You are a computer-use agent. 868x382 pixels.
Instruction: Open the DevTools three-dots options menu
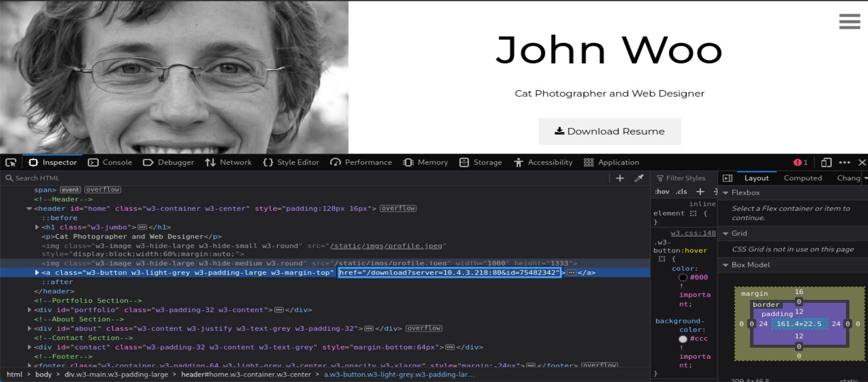tap(844, 162)
